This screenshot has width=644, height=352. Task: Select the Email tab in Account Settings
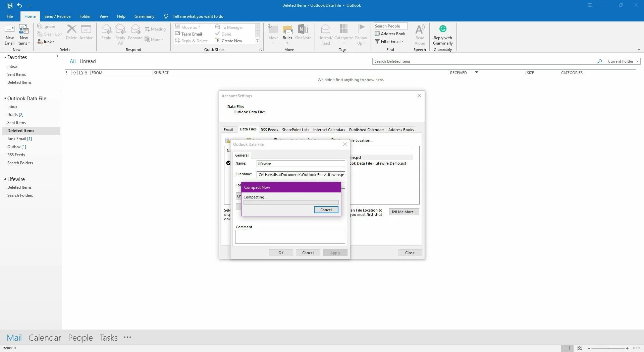[x=228, y=130]
